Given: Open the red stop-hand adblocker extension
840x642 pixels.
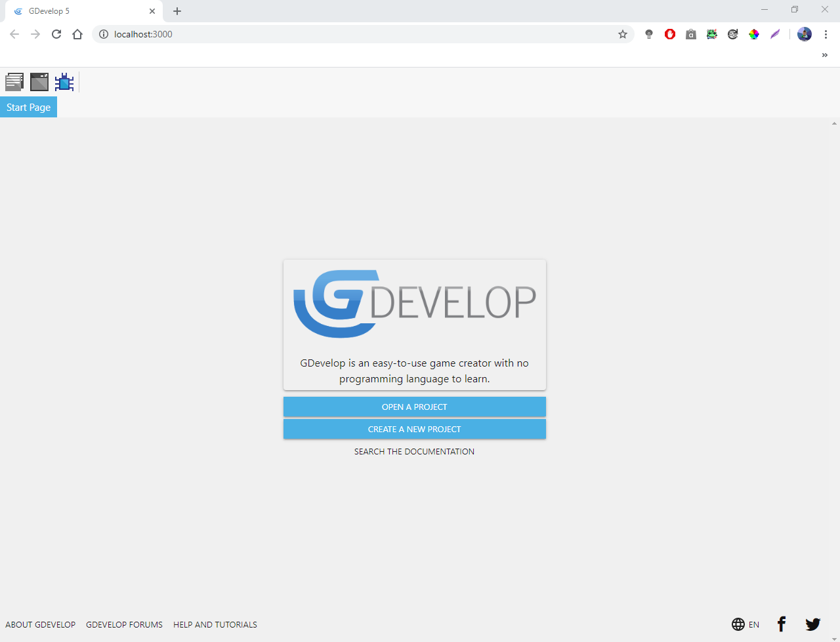Looking at the screenshot, I should [x=670, y=34].
